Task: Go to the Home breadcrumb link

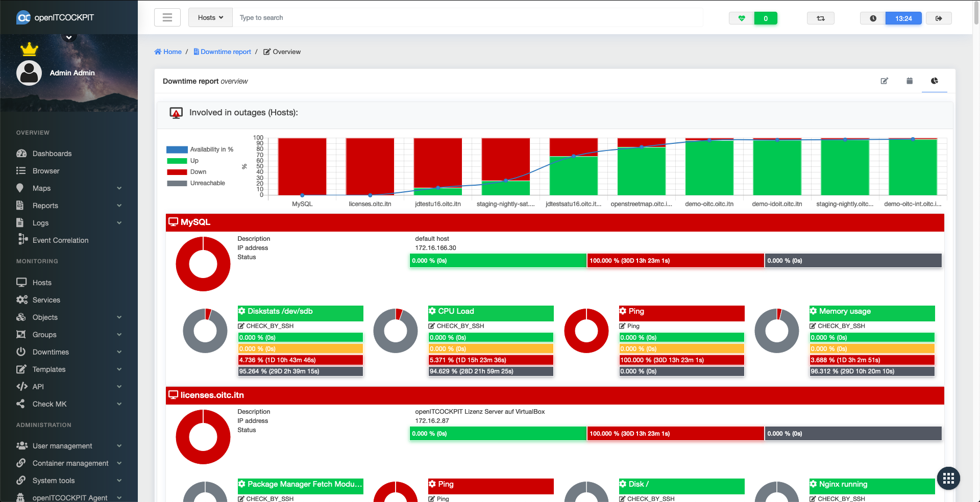Action: (168, 52)
